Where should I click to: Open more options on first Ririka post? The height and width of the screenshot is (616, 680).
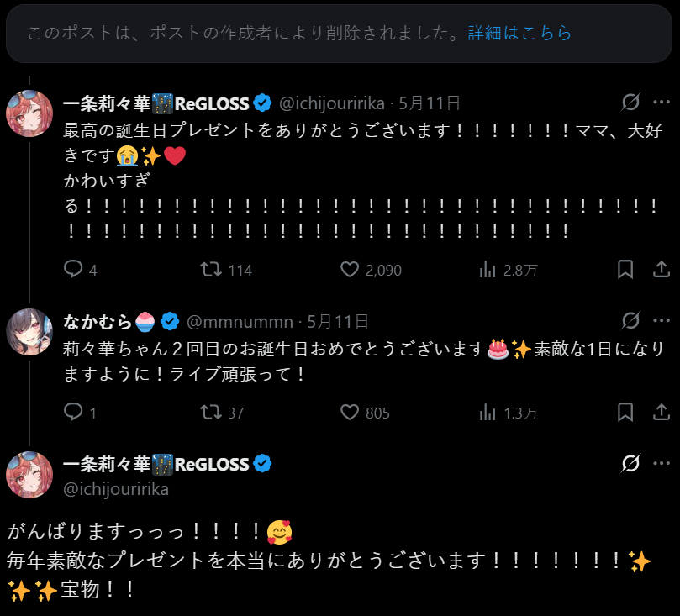[662, 103]
